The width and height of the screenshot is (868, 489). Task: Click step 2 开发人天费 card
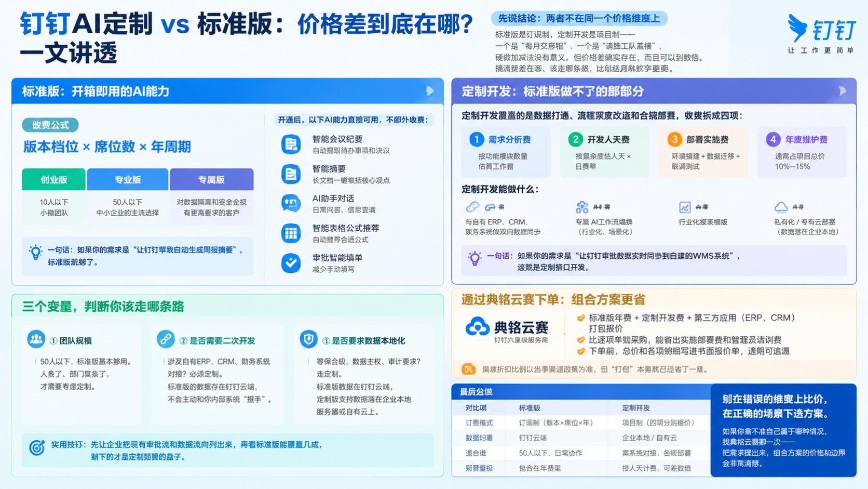604,152
